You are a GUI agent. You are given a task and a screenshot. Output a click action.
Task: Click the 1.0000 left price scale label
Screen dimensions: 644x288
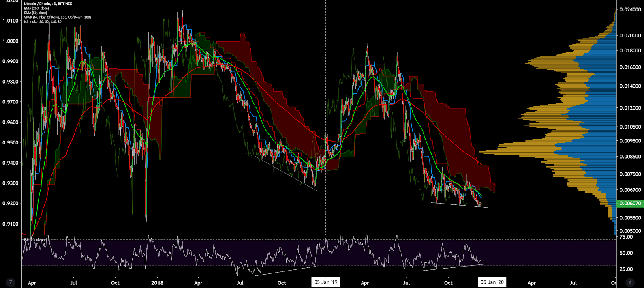tap(10, 41)
